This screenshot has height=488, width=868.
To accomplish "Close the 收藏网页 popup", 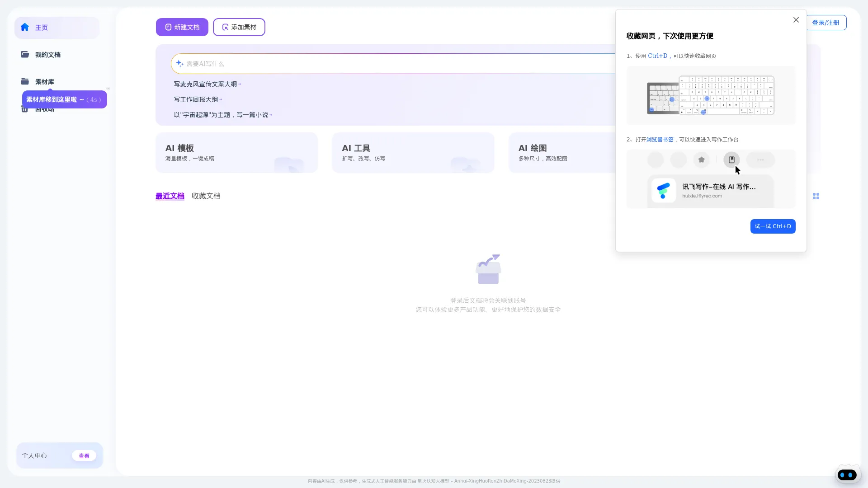I will 796,20.
